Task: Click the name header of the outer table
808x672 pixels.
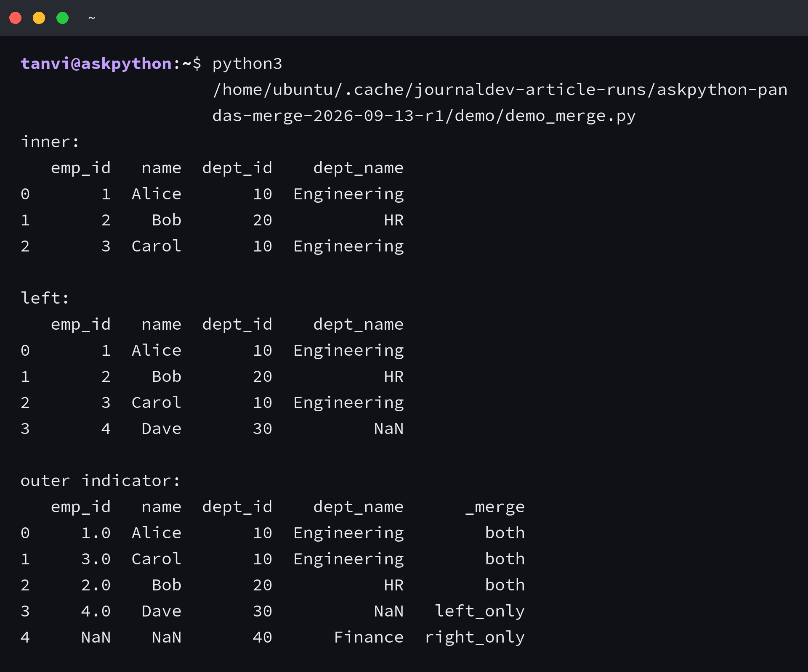Action: [162, 507]
